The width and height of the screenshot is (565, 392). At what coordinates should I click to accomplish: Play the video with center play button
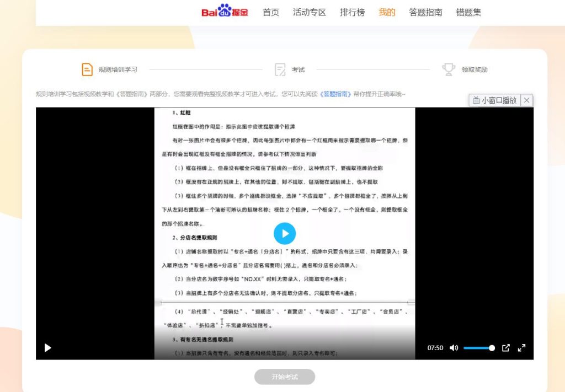click(285, 234)
